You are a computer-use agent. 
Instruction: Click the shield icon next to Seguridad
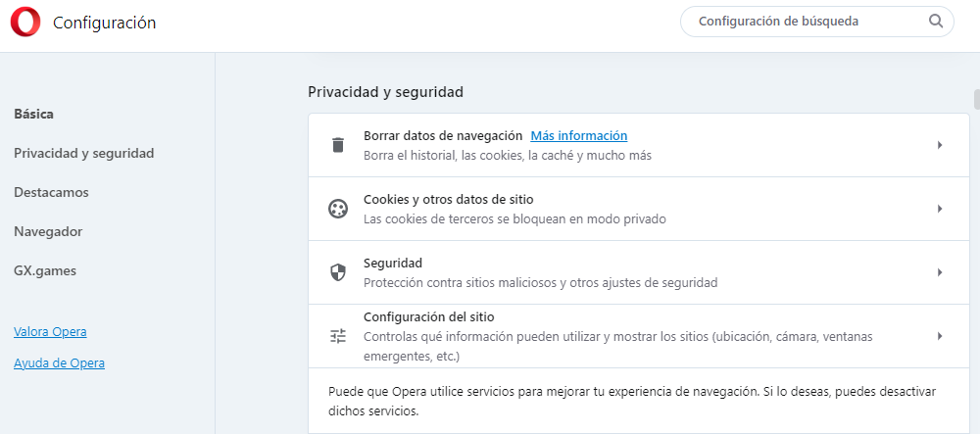337,272
